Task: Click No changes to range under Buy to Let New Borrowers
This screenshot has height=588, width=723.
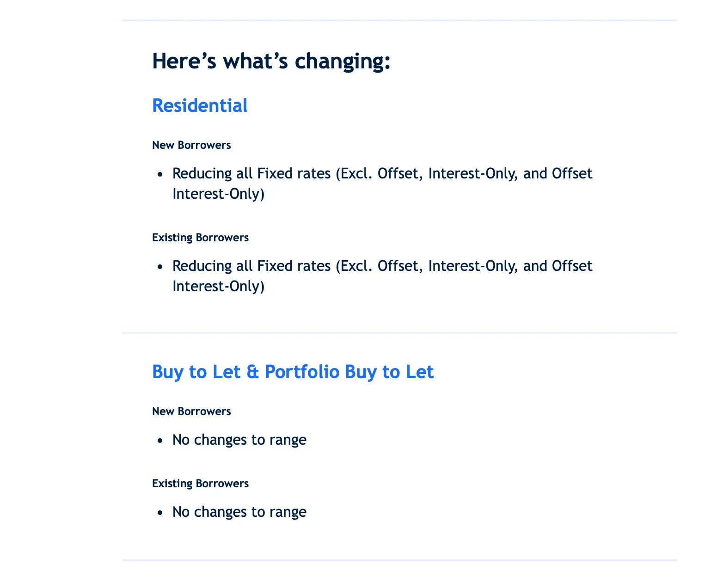Action: coord(239,440)
